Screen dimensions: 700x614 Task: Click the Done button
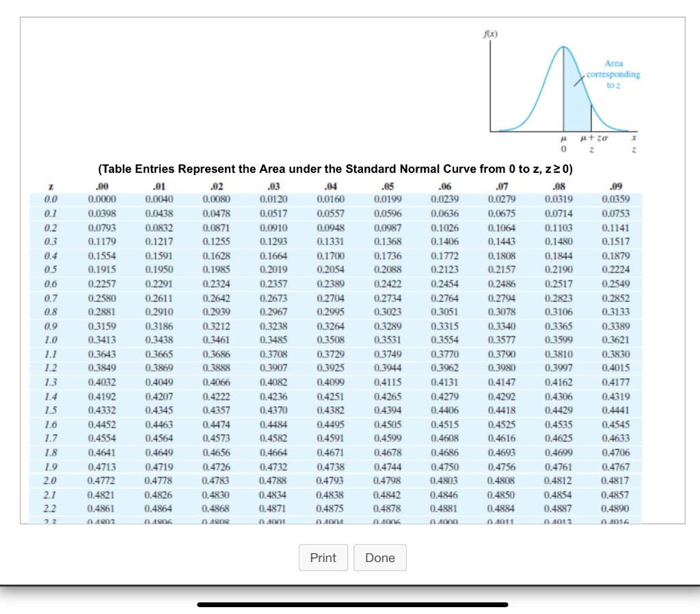point(380,557)
